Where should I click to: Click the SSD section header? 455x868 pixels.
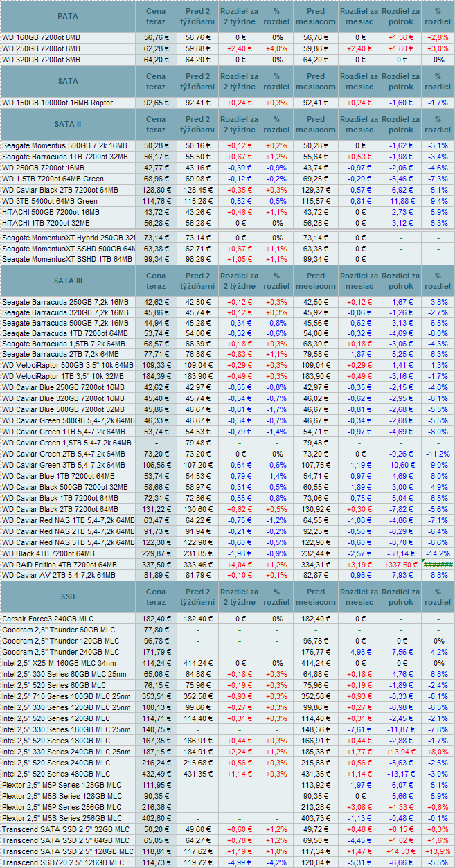coord(68,597)
